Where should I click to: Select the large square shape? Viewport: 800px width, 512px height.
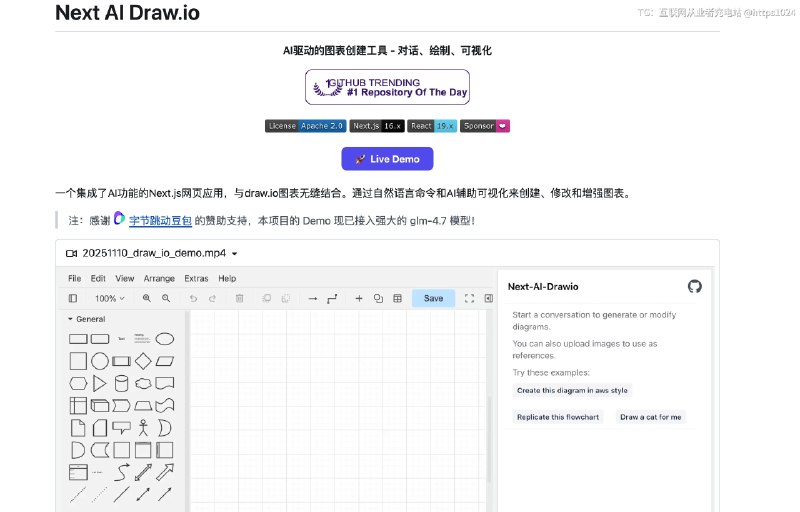[78, 361]
